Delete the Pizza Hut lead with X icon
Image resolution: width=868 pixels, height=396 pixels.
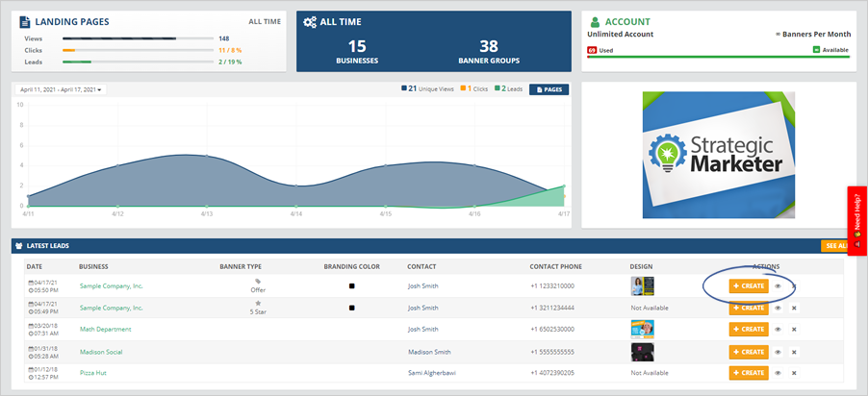pos(794,374)
